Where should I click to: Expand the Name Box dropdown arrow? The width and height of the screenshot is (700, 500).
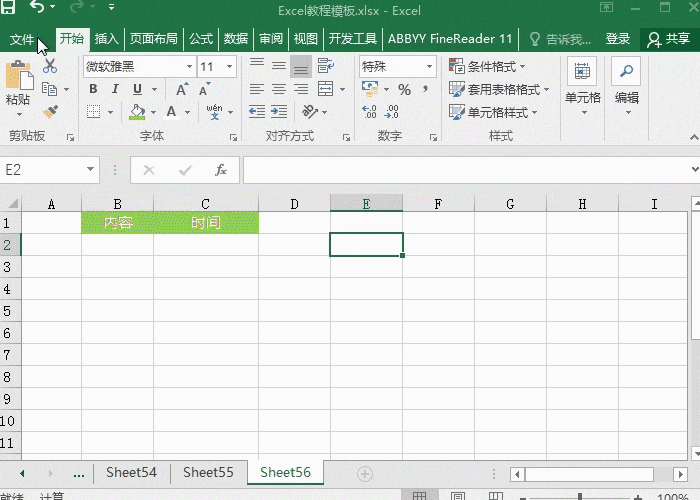click(90, 170)
